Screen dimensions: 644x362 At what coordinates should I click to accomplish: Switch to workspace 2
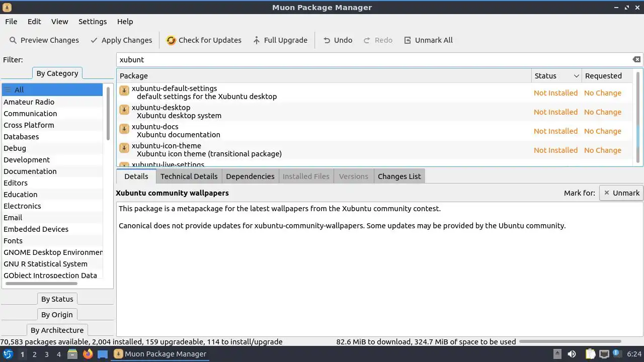(x=34, y=354)
